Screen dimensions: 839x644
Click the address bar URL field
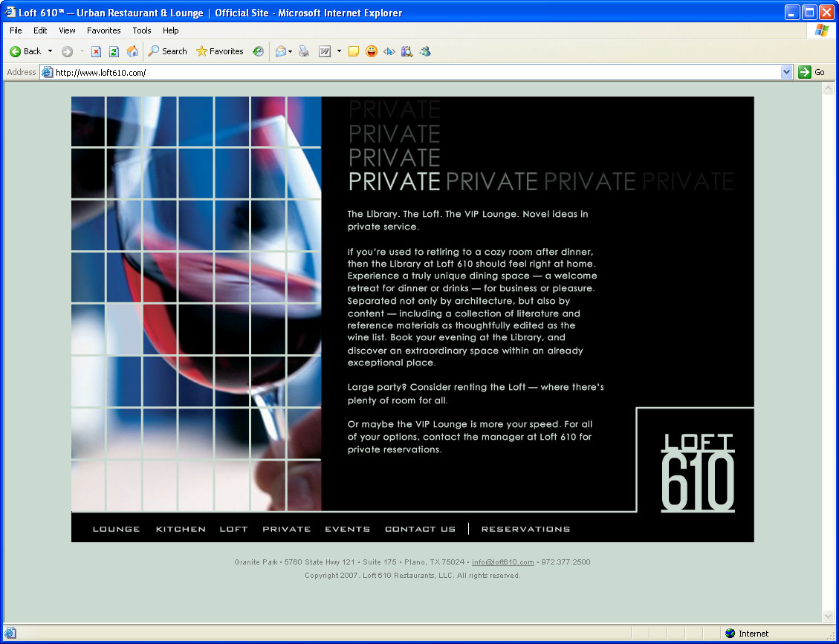[409, 72]
